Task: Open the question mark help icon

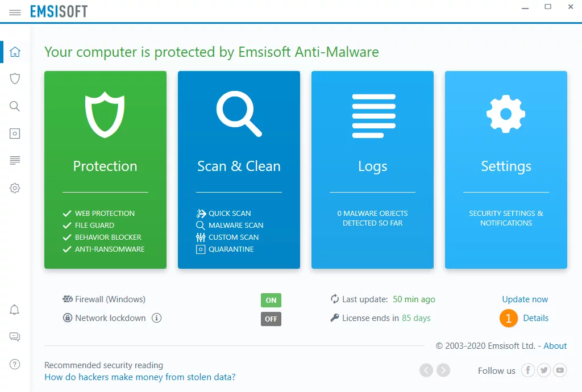Action: coord(14,364)
